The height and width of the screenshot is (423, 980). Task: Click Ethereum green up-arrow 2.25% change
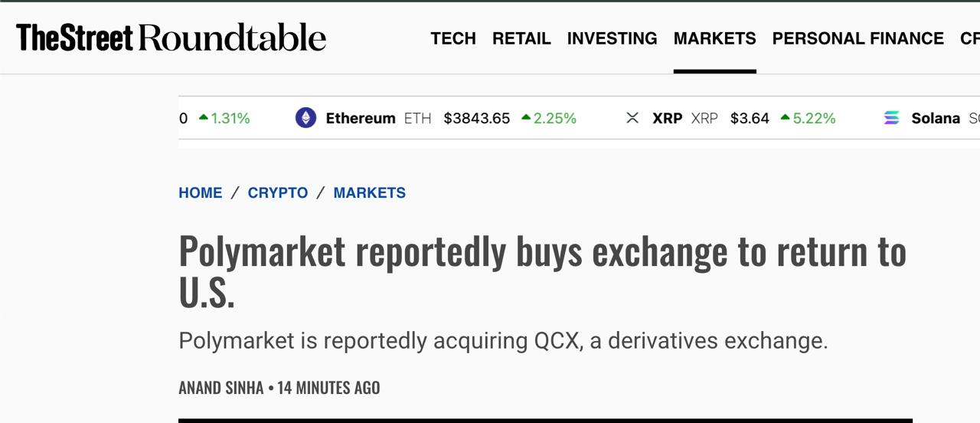pos(548,118)
